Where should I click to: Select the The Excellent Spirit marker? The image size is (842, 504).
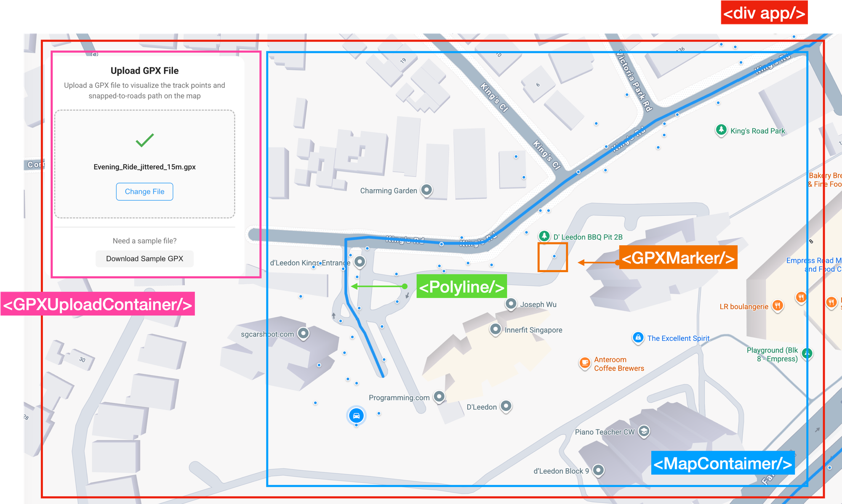pyautogui.click(x=638, y=338)
